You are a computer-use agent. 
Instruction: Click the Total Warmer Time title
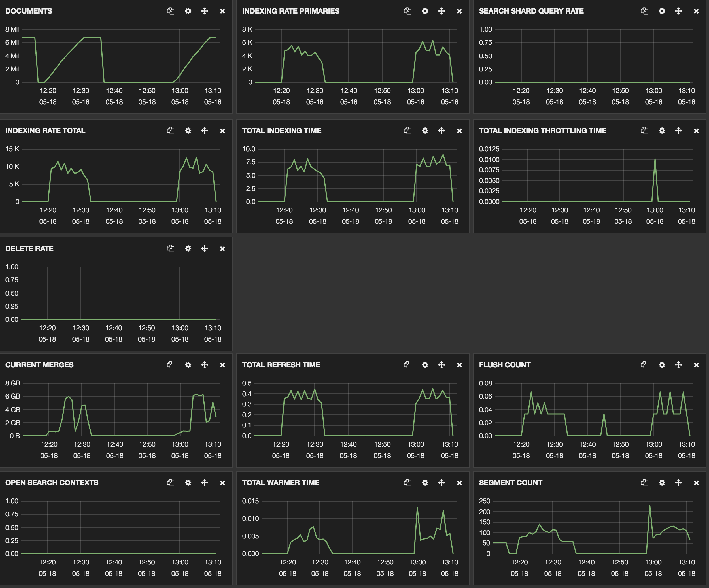[281, 483]
